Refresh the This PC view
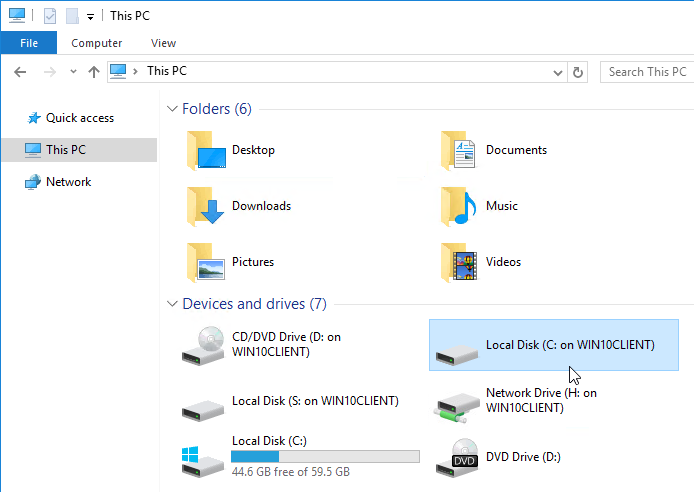This screenshot has height=492, width=694. (578, 72)
